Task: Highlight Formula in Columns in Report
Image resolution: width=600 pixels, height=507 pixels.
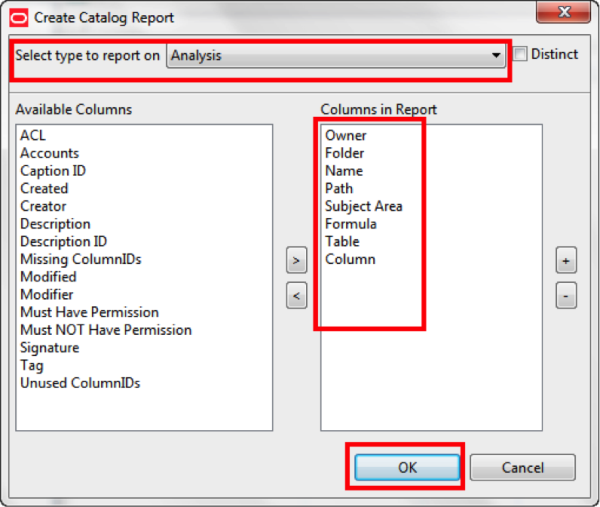Action: pos(351,224)
